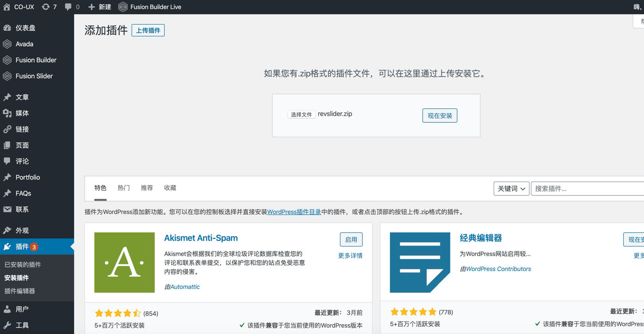This screenshot has height=334, width=644.
Task: Click the 现在安装 button for revslider.zip
Action: (440, 115)
